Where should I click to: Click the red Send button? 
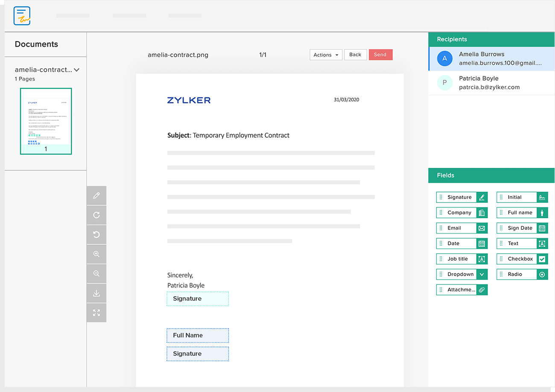(x=380, y=55)
